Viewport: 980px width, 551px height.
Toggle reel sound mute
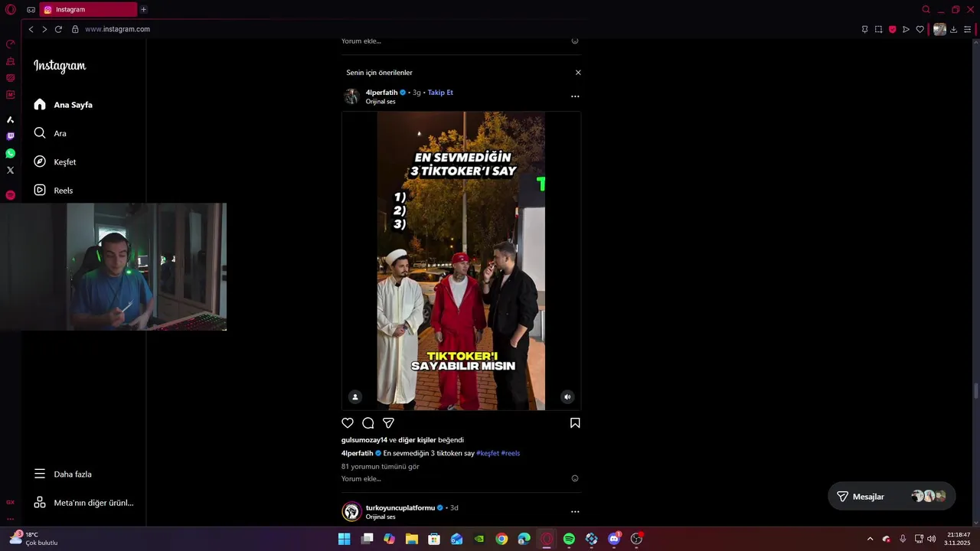(567, 396)
